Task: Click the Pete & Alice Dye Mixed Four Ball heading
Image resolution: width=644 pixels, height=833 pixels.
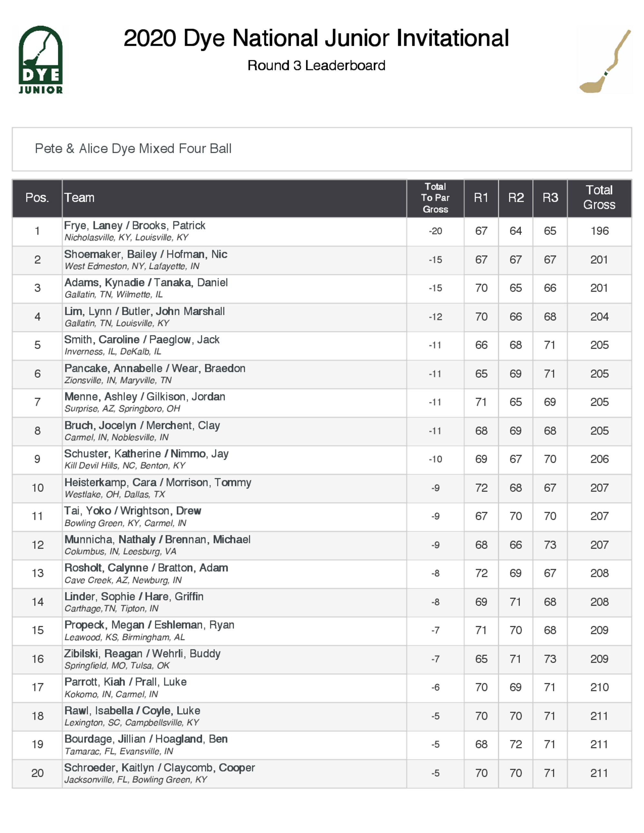Action: tap(133, 148)
